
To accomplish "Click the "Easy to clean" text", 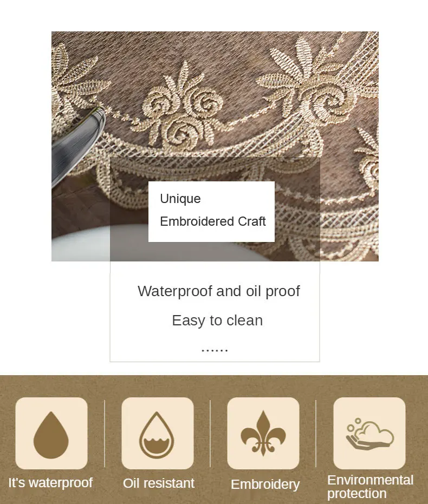I will [217, 320].
